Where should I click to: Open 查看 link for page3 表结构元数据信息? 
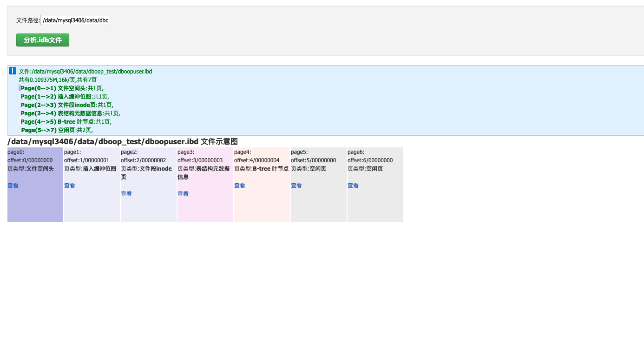(x=183, y=194)
